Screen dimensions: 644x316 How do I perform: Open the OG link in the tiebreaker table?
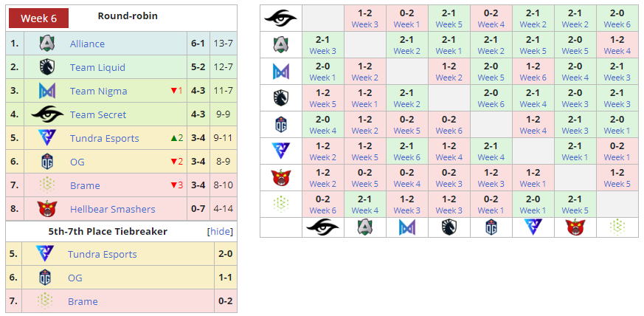(75, 278)
